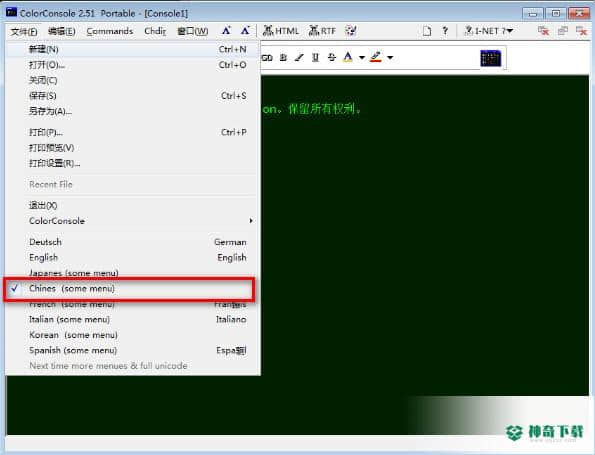
Task: Choose 关闭(C) menu entry
Action: (x=132, y=80)
